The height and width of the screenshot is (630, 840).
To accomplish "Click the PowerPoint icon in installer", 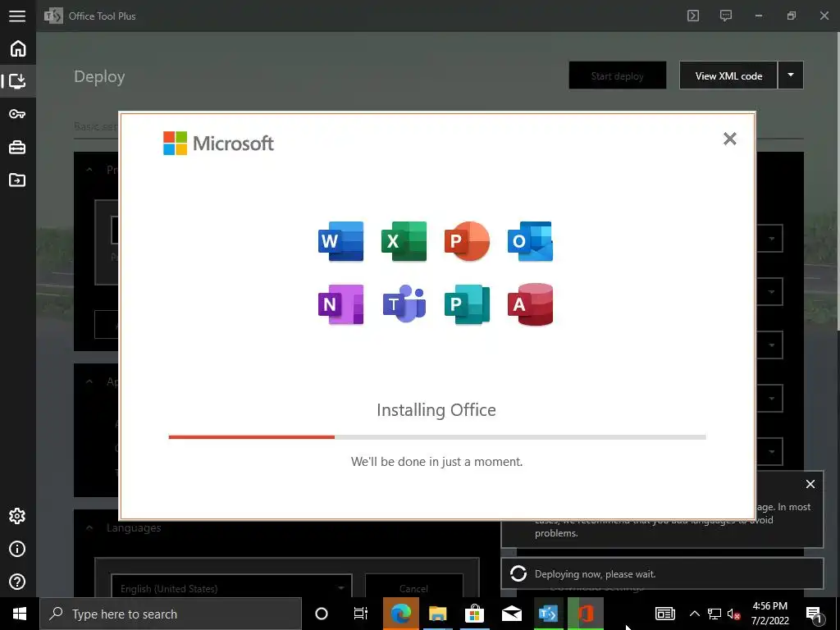I will click(467, 241).
